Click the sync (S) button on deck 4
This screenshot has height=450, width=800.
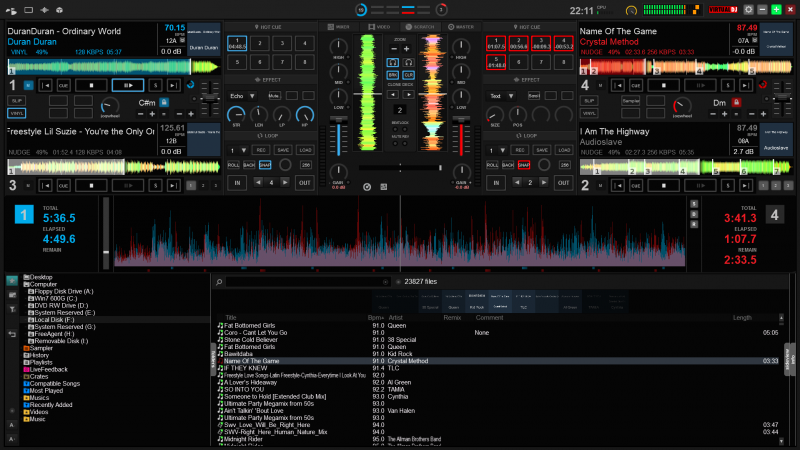click(x=728, y=86)
